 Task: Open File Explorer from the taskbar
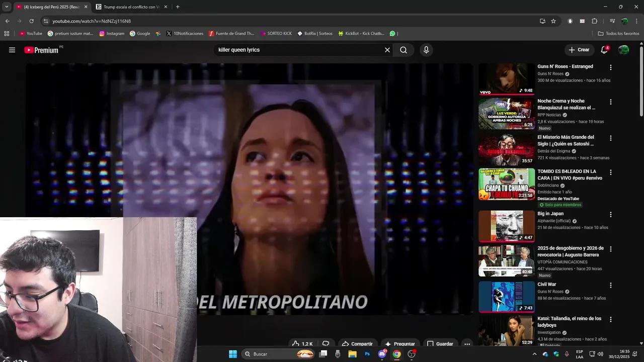[352, 354]
